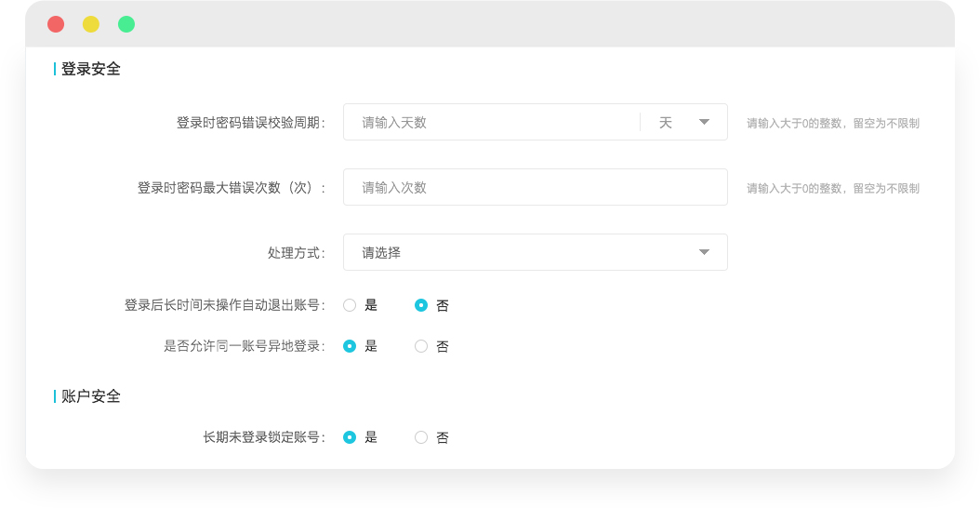Focus the 请输入天数 input field
The height and width of the screenshot is (508, 980).
(x=492, y=122)
